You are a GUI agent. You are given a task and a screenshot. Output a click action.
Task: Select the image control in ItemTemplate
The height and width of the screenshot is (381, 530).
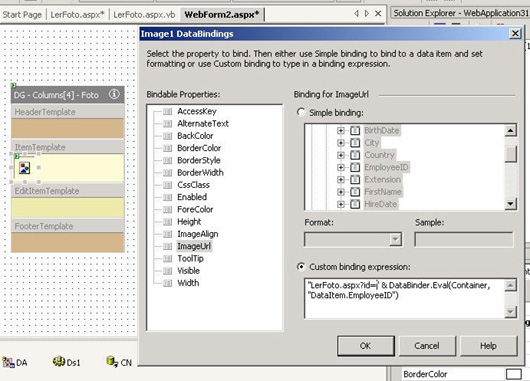click(x=24, y=168)
